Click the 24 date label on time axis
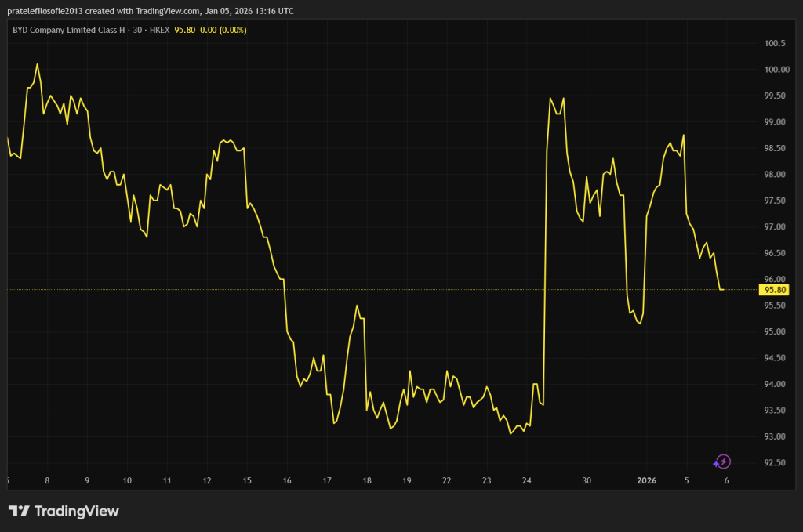 click(x=527, y=480)
